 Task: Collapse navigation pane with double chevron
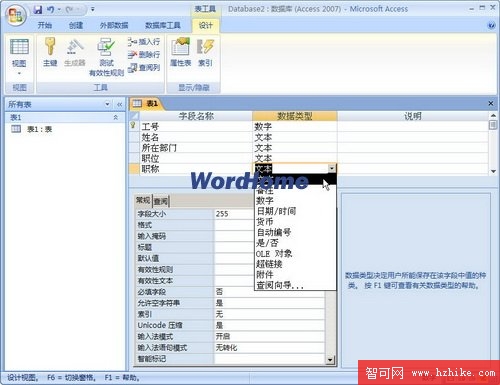[119, 105]
